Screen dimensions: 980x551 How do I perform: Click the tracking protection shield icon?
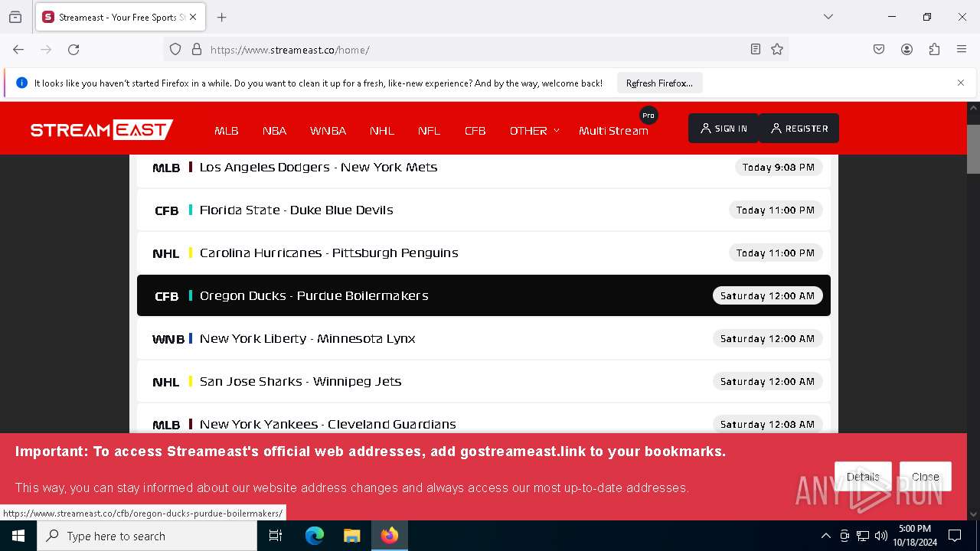click(x=175, y=50)
